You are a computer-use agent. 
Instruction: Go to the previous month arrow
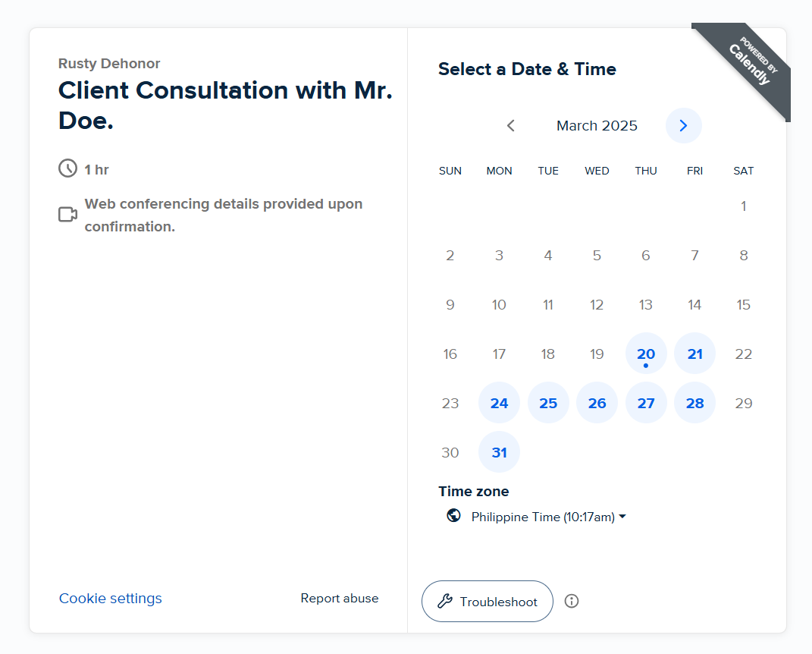click(510, 125)
